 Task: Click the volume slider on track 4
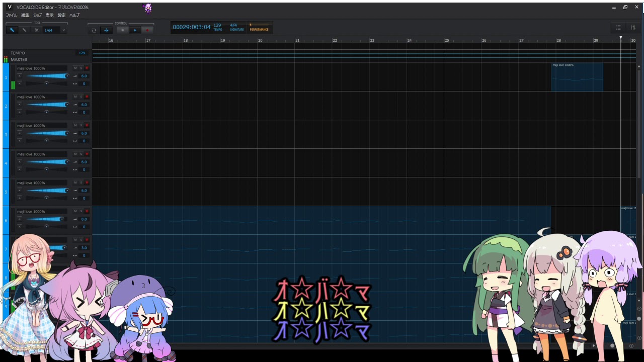pos(47,162)
